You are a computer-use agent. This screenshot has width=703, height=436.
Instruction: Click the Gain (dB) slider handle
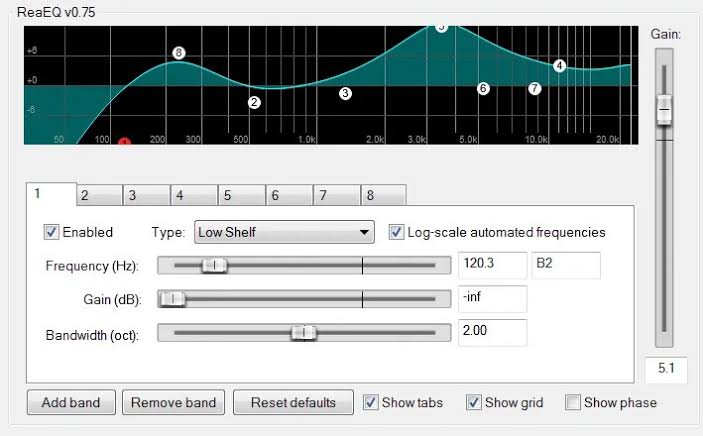click(x=172, y=299)
